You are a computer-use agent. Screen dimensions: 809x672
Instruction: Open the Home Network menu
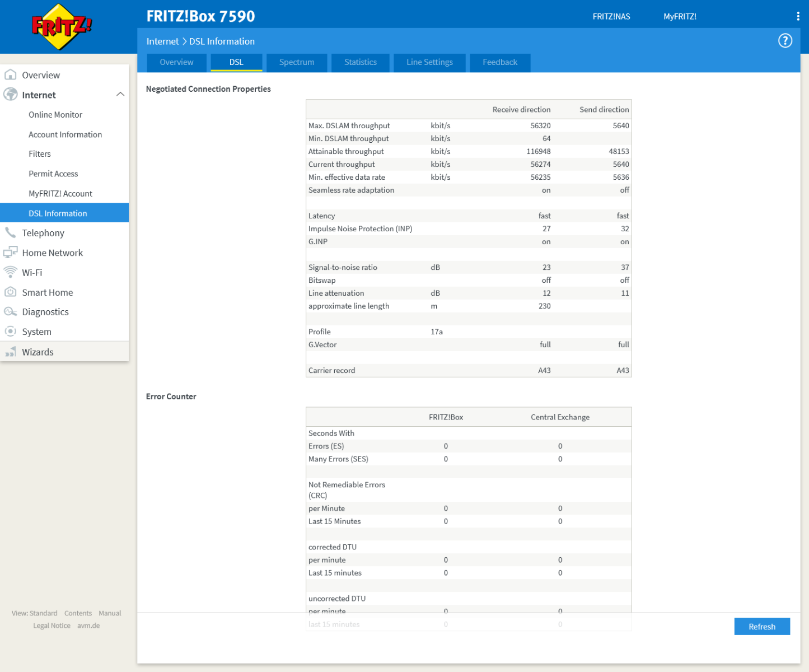[x=64, y=253]
